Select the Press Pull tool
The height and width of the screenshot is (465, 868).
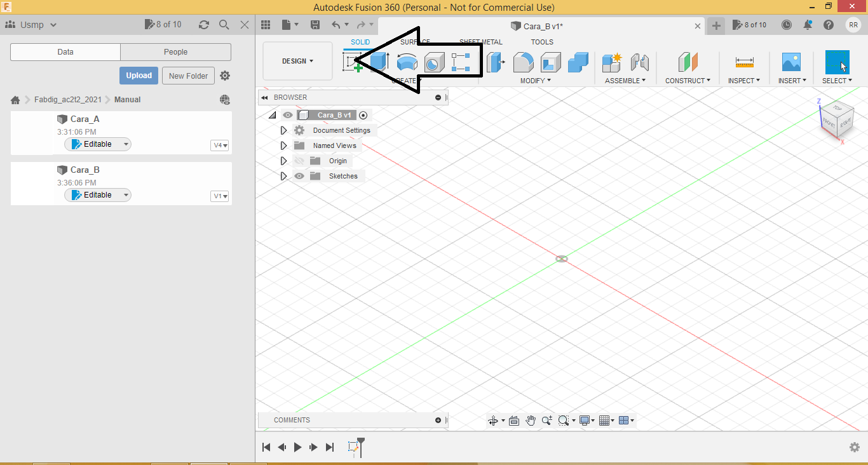(x=496, y=62)
